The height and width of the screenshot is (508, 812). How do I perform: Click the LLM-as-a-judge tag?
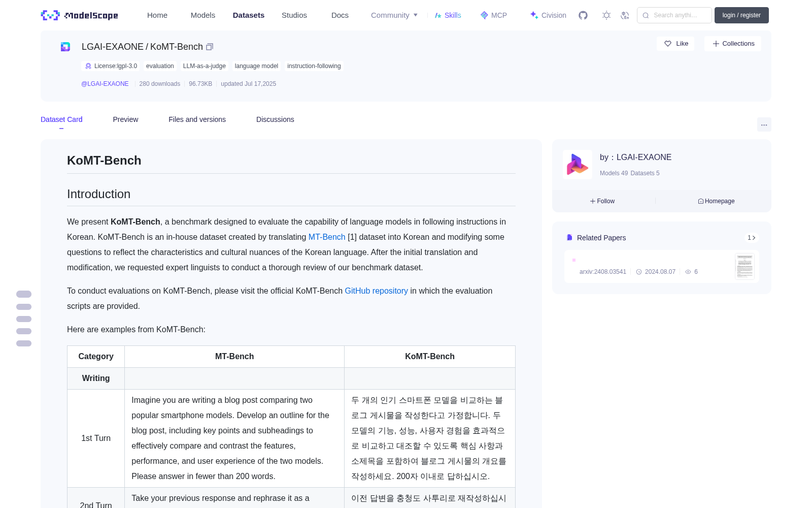[204, 66]
